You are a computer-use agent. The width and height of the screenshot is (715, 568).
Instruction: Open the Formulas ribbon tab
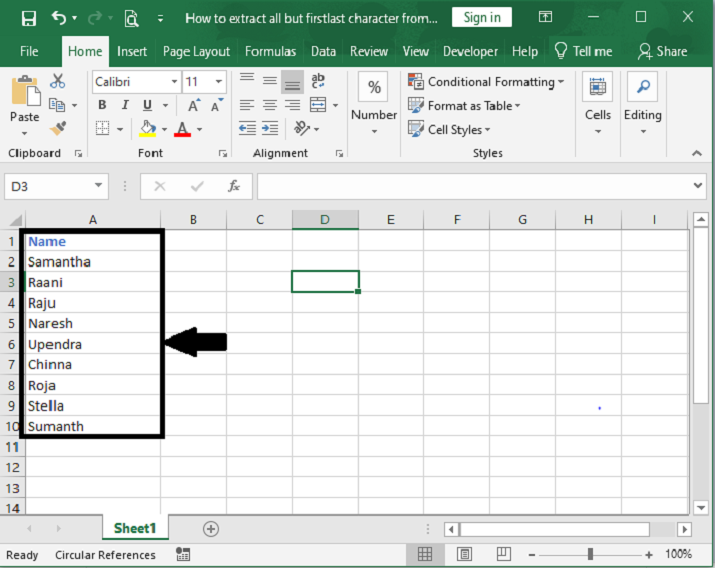270,51
